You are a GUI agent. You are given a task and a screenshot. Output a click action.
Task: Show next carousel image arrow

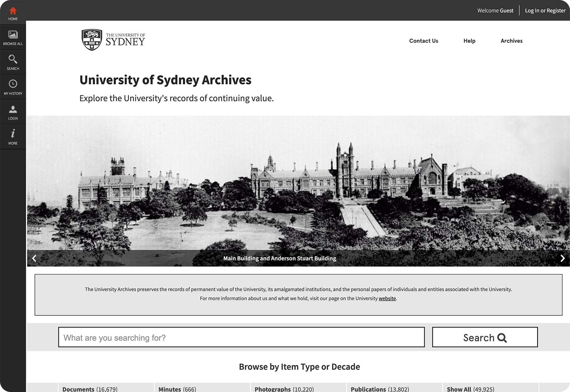[x=563, y=258]
